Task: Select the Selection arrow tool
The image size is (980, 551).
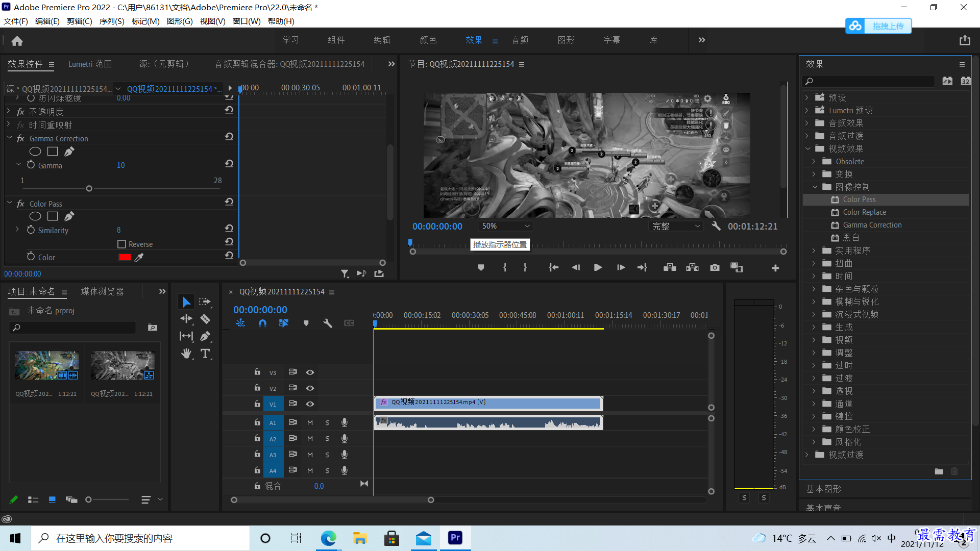Action: (x=186, y=302)
